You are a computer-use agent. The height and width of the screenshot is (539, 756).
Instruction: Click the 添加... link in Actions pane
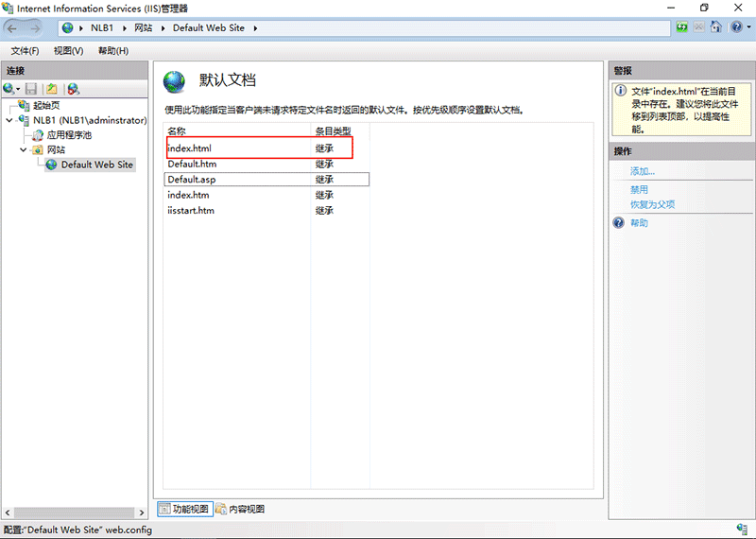pyautogui.click(x=643, y=171)
